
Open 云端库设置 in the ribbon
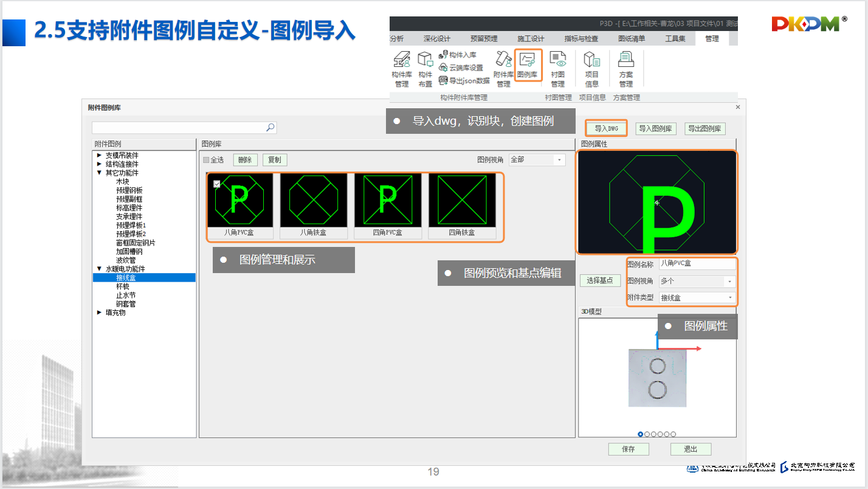coord(444,68)
